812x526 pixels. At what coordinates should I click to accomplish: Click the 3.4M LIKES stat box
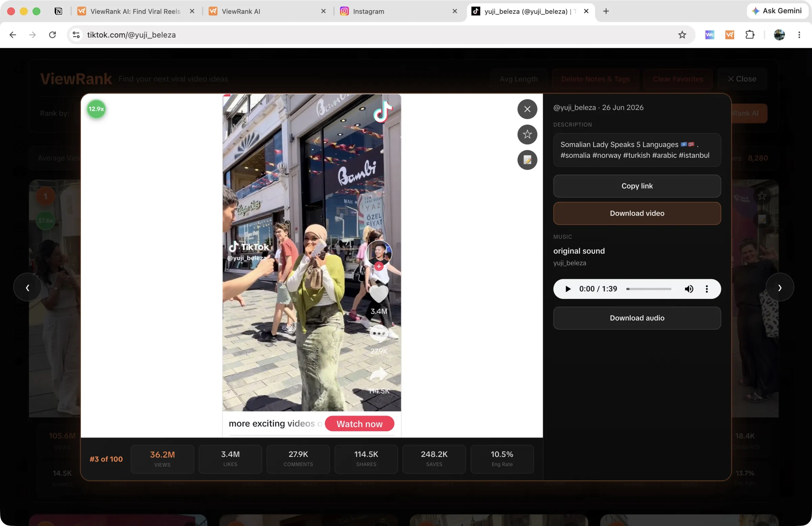230,459
